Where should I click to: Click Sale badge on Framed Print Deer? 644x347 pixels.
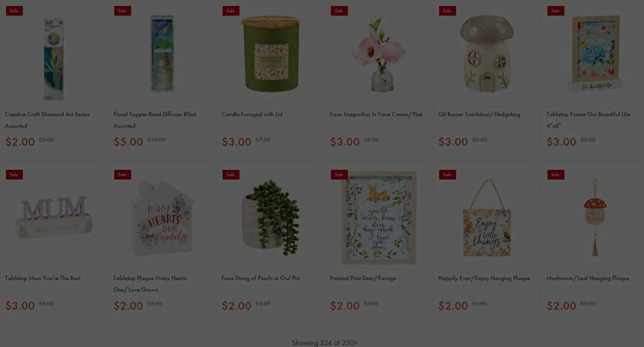[339, 175]
